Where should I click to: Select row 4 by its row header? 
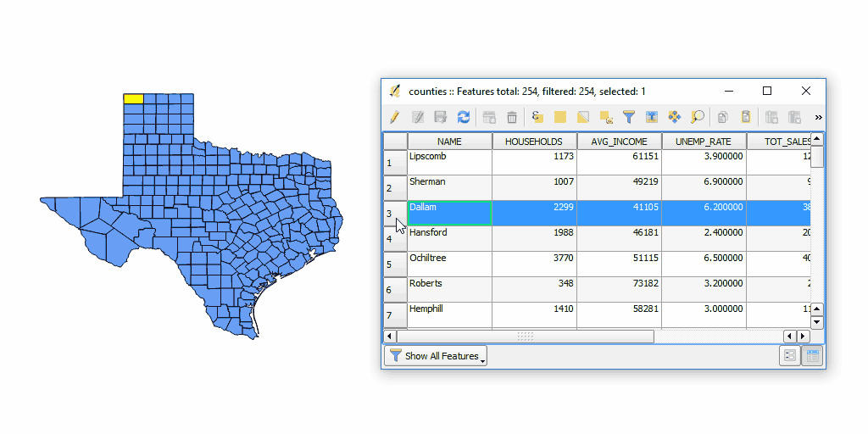[395, 239]
